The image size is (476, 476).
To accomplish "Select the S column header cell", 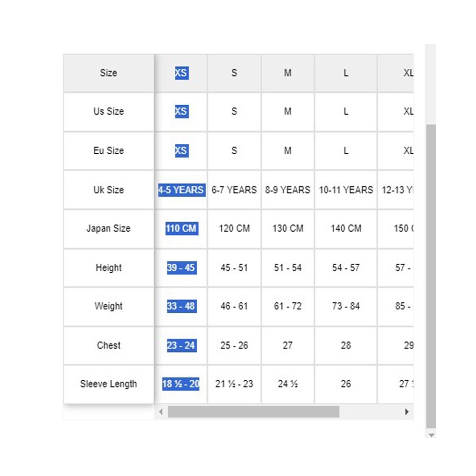I will point(234,73).
